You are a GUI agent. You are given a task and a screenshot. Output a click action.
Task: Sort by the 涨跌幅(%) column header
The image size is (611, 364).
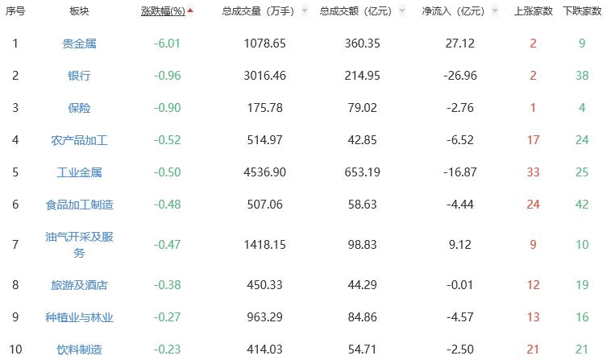pyautogui.click(x=162, y=11)
